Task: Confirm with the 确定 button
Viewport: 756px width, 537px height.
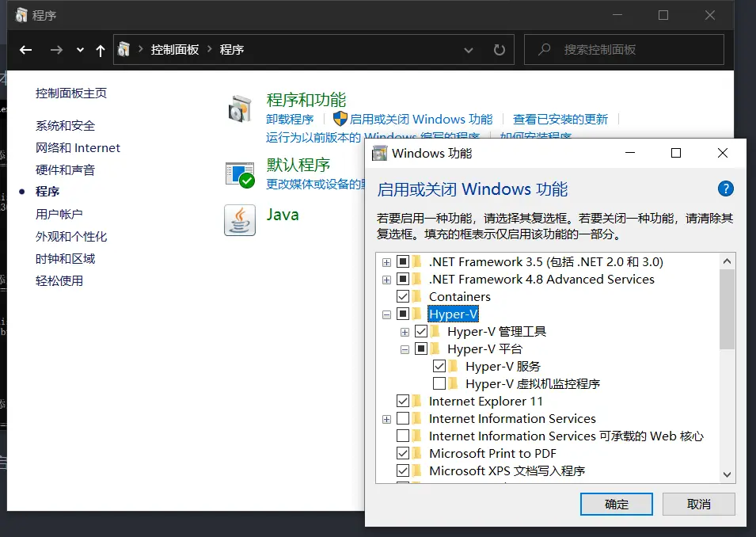Action: pyautogui.click(x=617, y=505)
